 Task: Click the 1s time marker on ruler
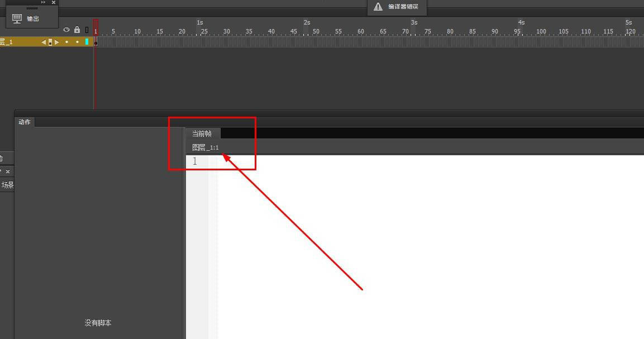click(x=200, y=22)
